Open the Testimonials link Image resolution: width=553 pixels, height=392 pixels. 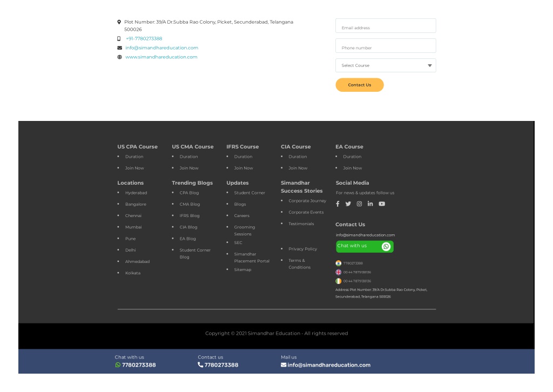[x=301, y=224]
